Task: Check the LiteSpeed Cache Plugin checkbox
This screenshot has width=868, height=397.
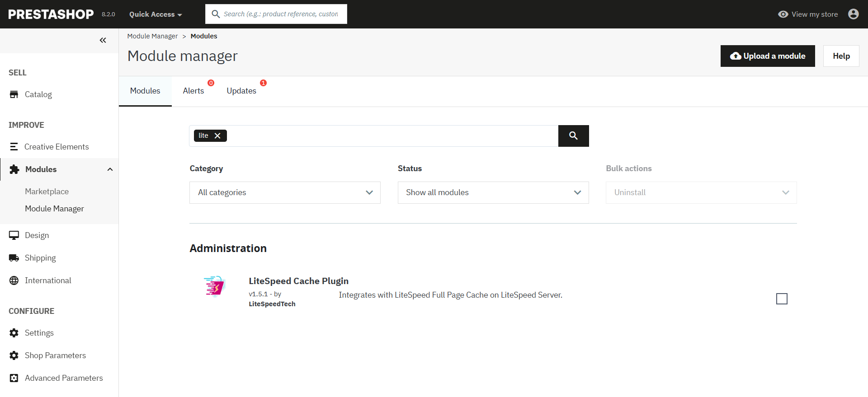Action: click(782, 299)
